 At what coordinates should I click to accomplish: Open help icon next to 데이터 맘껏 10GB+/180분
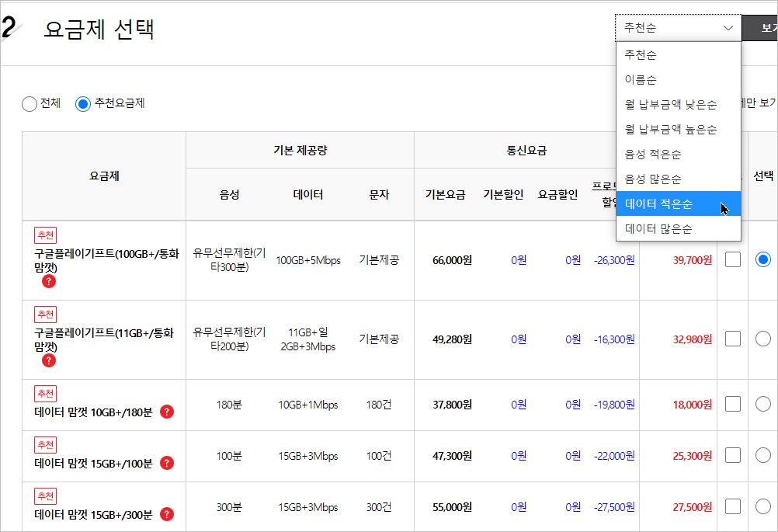[x=167, y=412]
